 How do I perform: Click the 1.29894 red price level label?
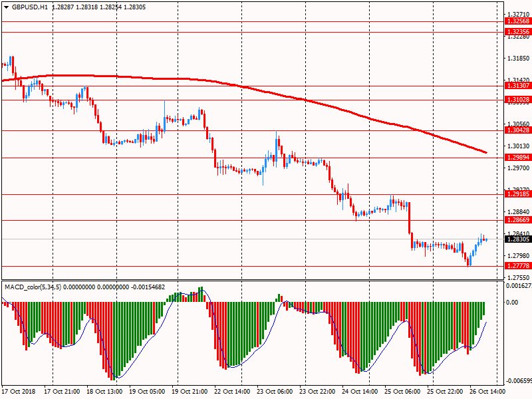(x=517, y=158)
